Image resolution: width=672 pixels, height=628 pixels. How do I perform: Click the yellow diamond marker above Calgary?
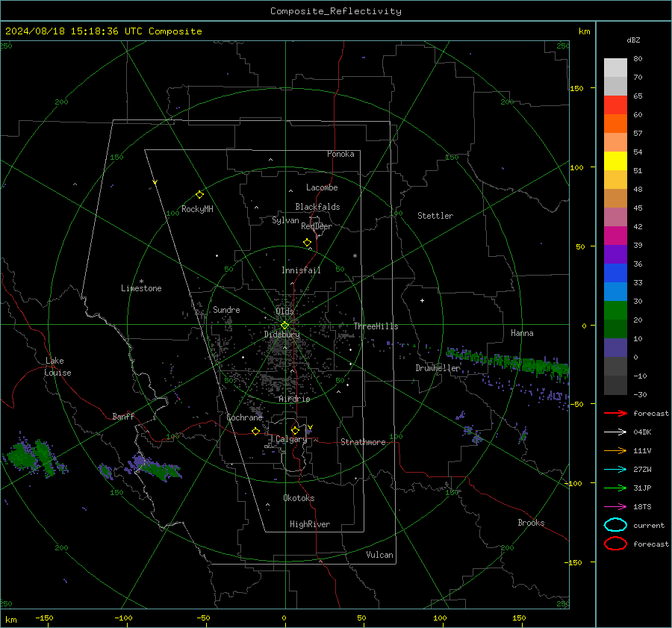pyautogui.click(x=295, y=430)
